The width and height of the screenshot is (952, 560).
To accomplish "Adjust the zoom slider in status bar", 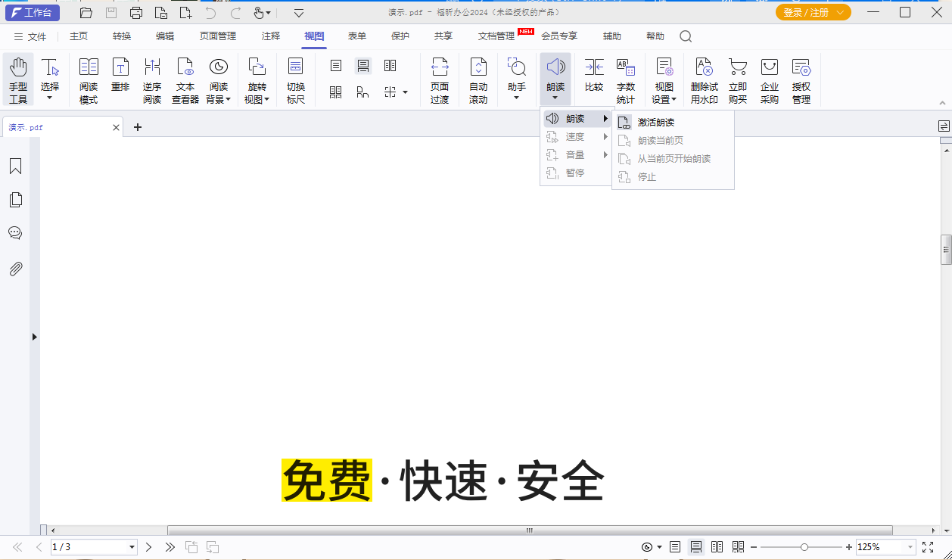I will point(804,546).
